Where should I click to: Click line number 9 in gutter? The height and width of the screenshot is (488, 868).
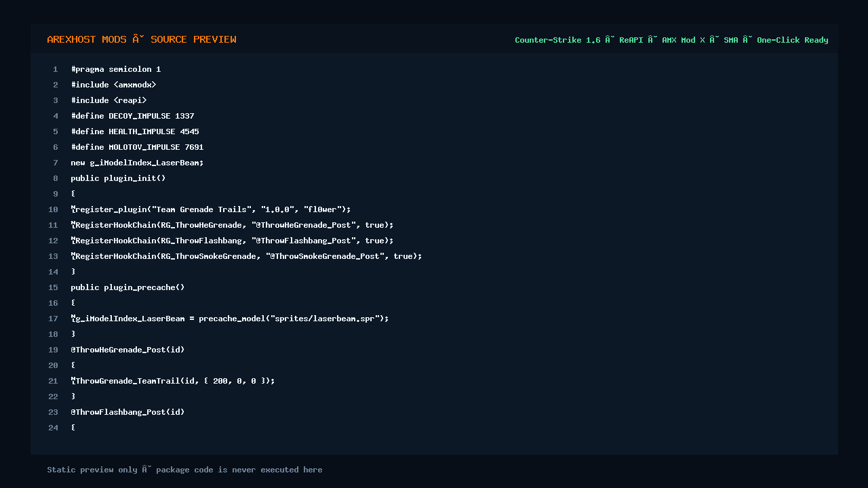click(x=56, y=194)
